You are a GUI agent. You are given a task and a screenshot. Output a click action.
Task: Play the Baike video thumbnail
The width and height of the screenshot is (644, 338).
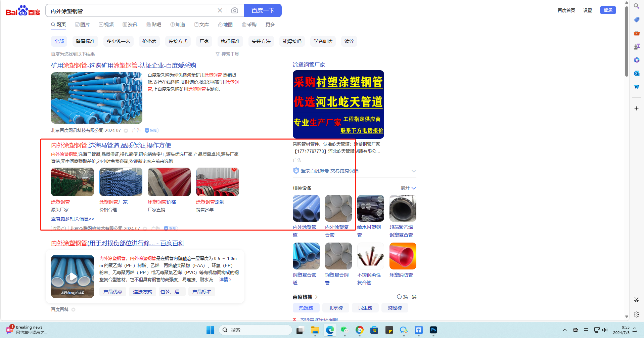click(x=73, y=277)
